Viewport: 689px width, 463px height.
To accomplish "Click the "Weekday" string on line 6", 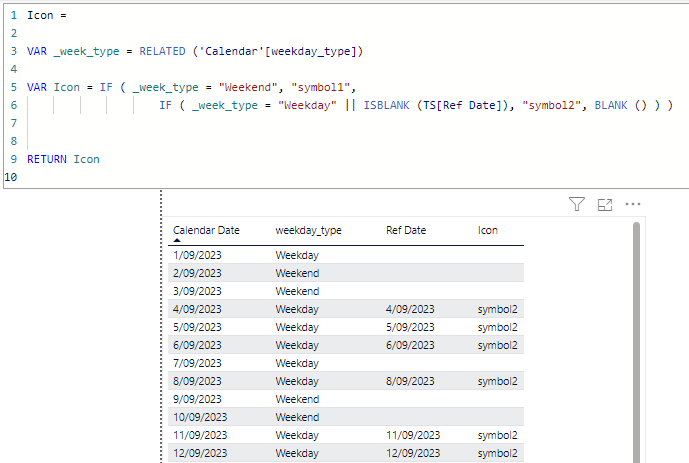I will tap(307, 105).
